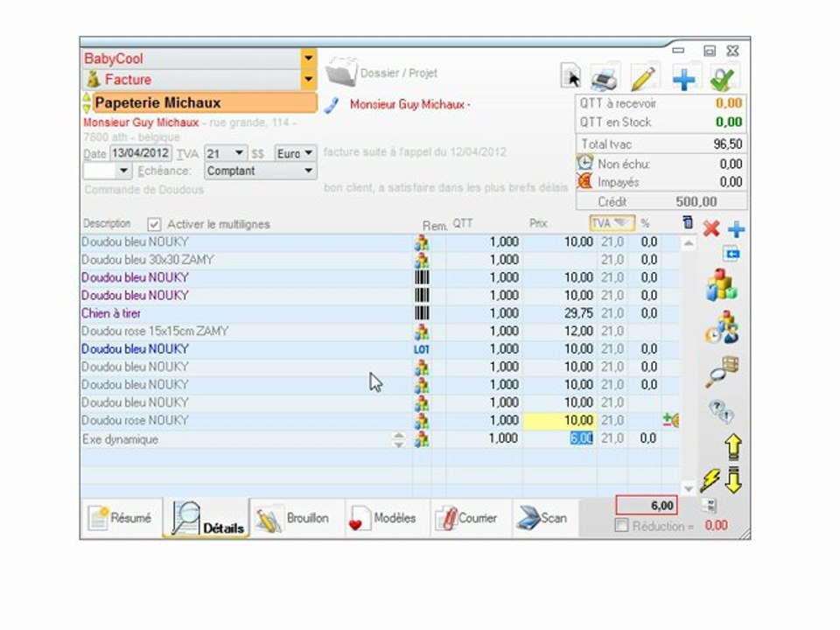Toggle Activer le multilignes checkbox
Image resolution: width=840 pixels, height=630 pixels.
154,225
